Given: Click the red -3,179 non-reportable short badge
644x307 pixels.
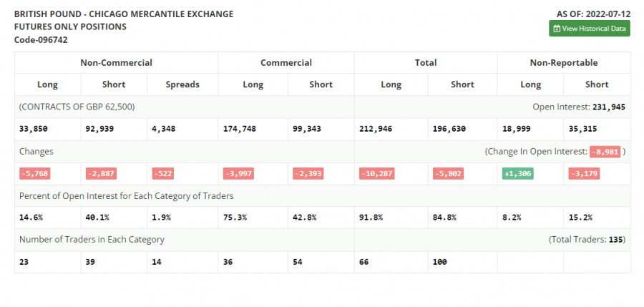Looking at the screenshot, I should click(584, 173).
